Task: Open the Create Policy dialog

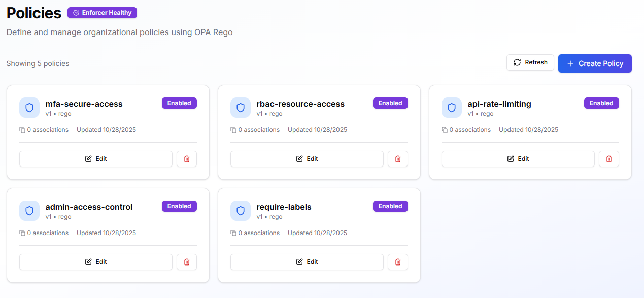Action: coord(595,63)
